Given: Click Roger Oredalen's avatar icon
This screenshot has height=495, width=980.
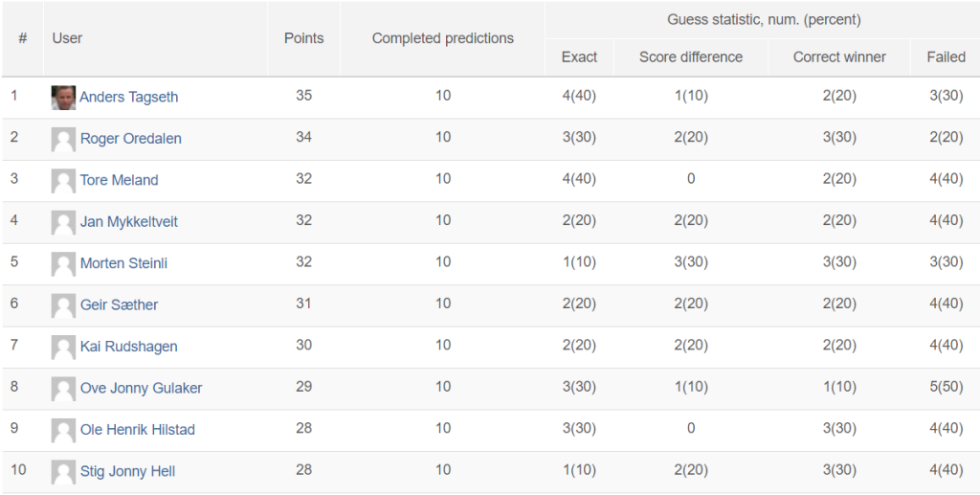Looking at the screenshot, I should [63, 140].
